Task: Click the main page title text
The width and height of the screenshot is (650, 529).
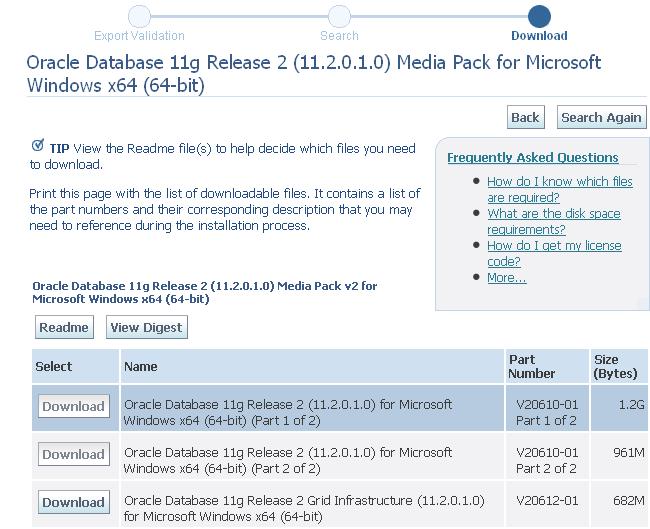Action: [314, 74]
